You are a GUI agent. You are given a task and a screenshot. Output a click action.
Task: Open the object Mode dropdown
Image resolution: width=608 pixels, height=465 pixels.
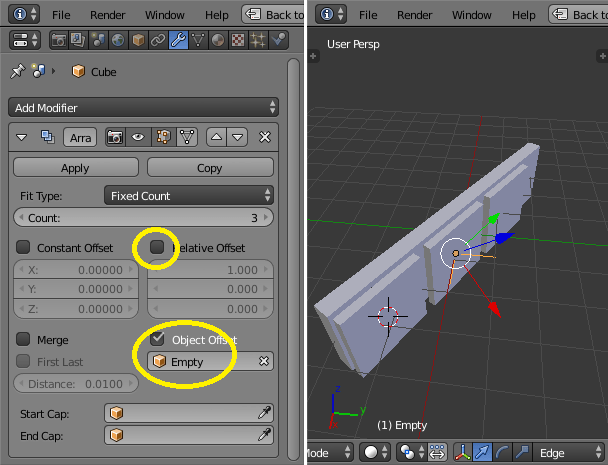click(x=330, y=452)
